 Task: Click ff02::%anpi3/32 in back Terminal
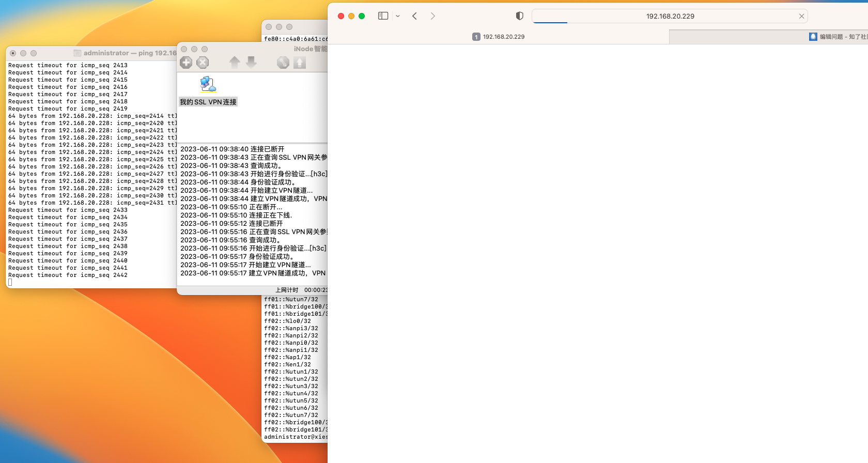291,328
